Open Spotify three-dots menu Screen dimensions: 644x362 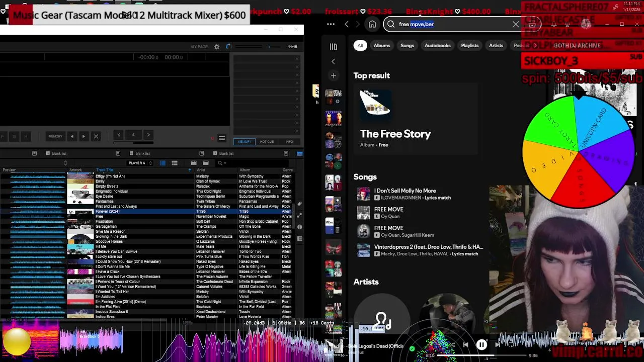(331, 24)
